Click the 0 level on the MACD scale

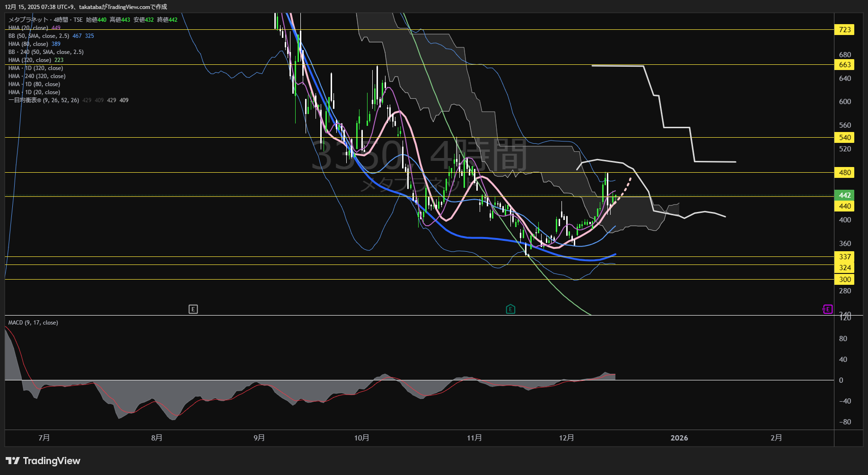click(841, 380)
